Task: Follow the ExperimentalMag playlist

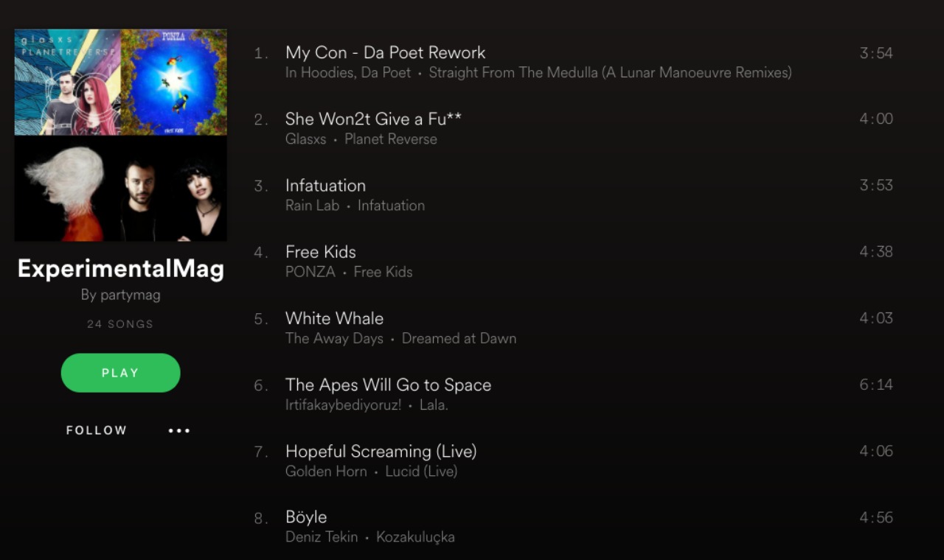Action: click(x=97, y=430)
